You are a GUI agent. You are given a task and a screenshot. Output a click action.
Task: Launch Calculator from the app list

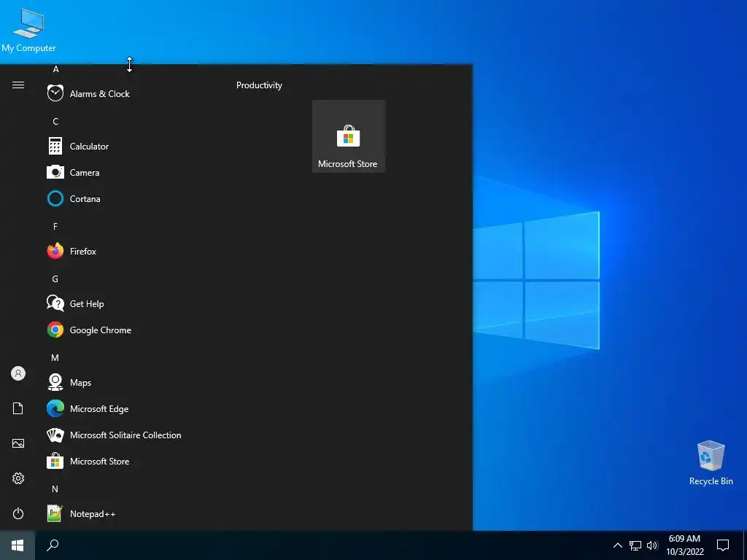tap(128, 146)
